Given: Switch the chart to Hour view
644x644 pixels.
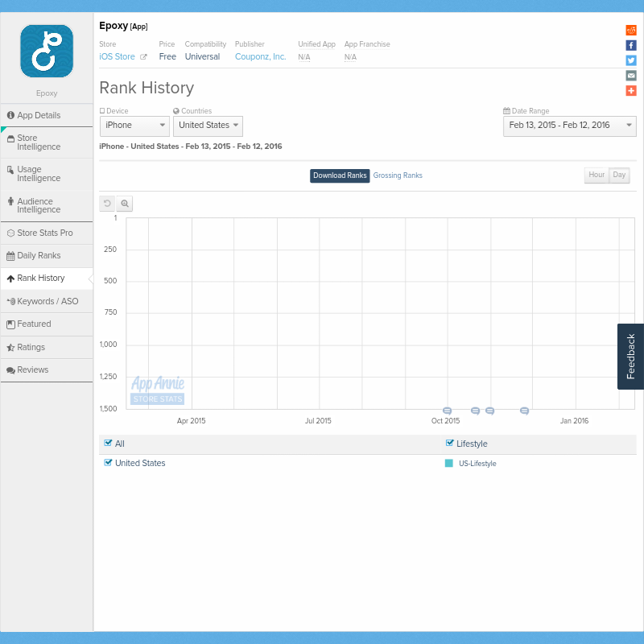Looking at the screenshot, I should click(x=597, y=175).
